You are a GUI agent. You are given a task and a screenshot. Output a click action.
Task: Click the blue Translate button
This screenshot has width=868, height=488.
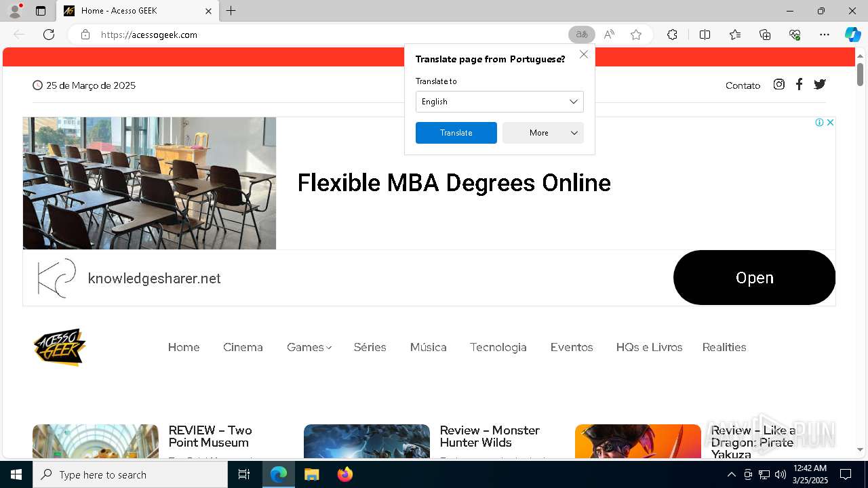[x=456, y=133]
